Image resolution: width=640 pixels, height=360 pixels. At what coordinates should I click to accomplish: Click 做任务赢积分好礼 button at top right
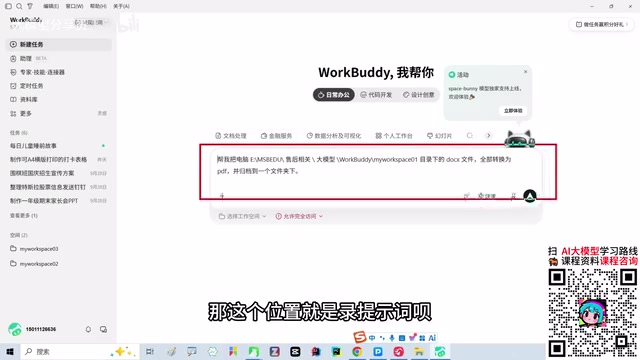pyautogui.click(x=602, y=24)
